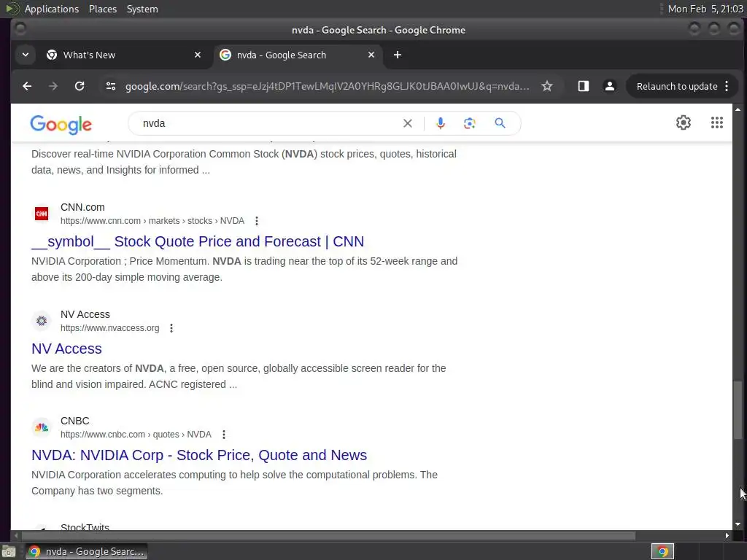Click the CNN.com site name

[82, 207]
